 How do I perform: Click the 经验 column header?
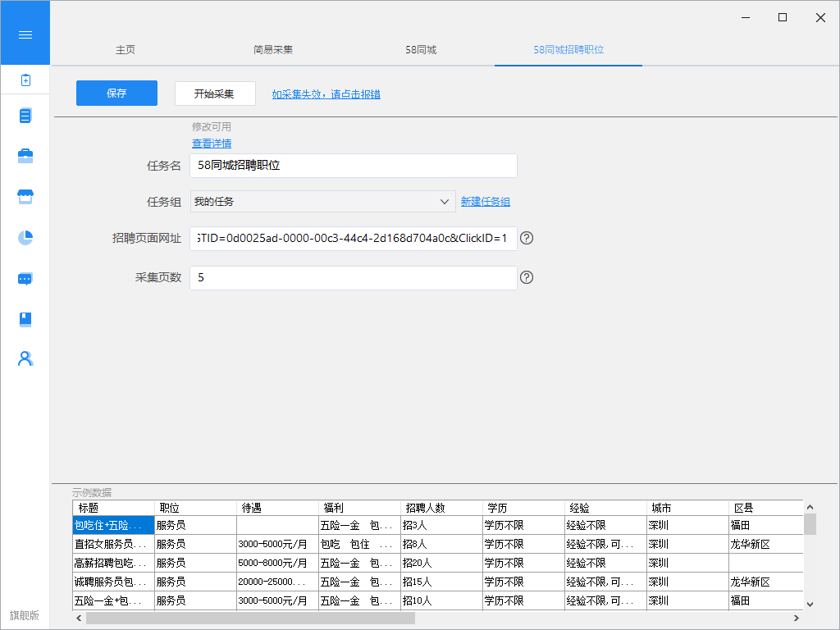click(605, 508)
